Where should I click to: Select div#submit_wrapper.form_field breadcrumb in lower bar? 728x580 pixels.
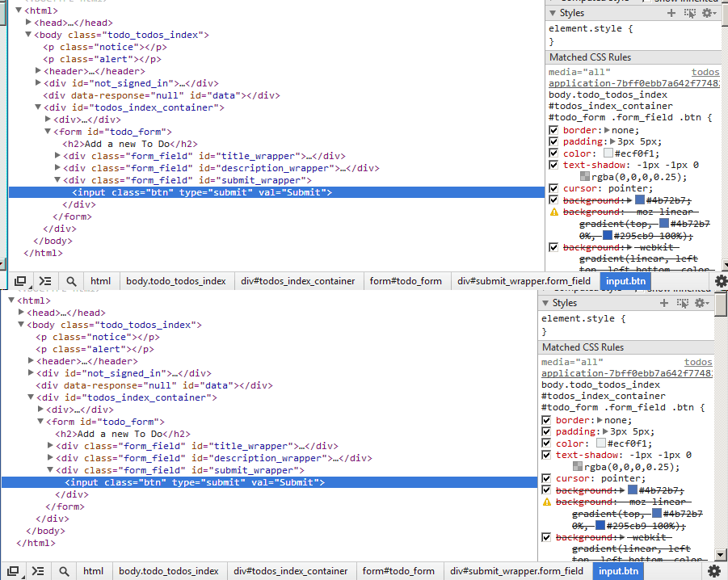pos(517,571)
